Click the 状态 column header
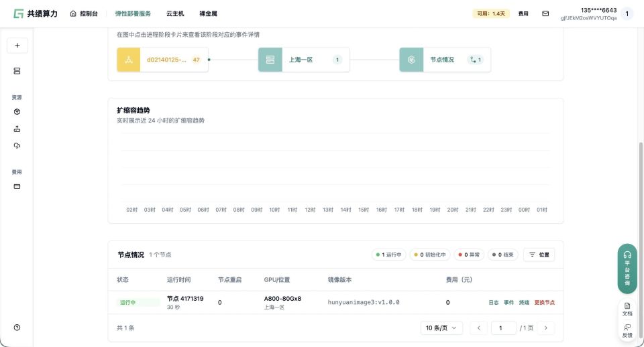 [x=122, y=280]
